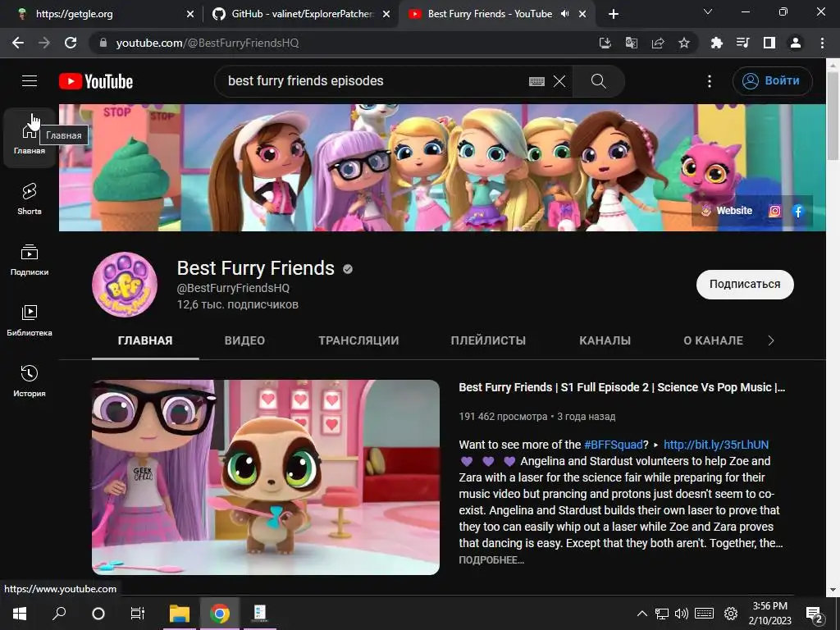Open the on-screen keyboard in search box

click(x=536, y=81)
